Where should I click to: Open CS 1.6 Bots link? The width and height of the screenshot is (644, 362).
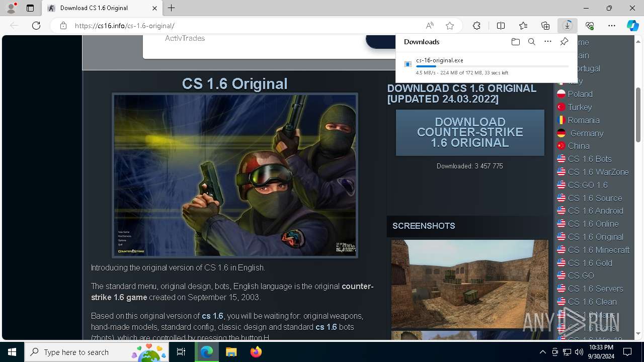[x=590, y=159]
